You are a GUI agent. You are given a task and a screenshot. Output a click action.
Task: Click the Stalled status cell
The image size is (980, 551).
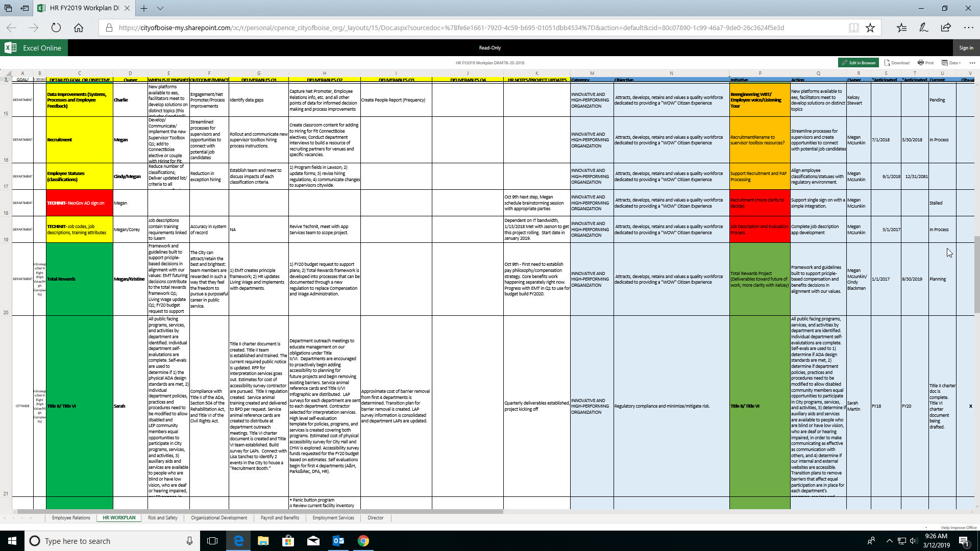coord(942,203)
